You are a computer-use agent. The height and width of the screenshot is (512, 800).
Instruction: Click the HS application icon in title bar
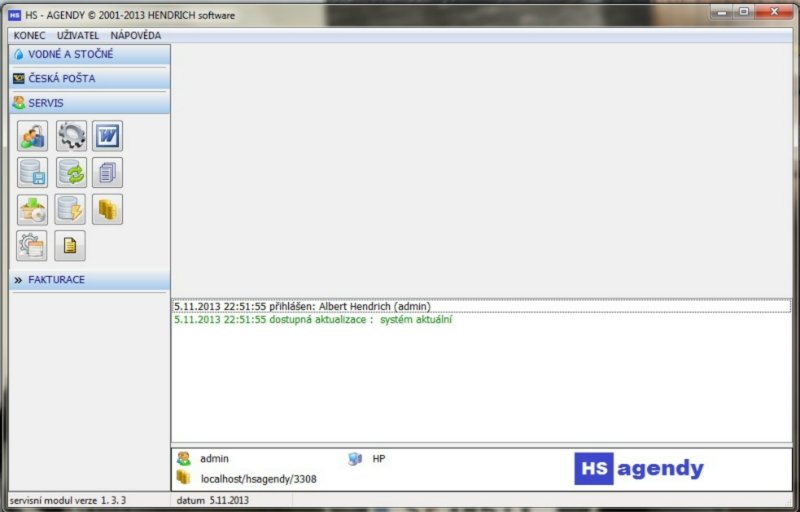click(15, 15)
